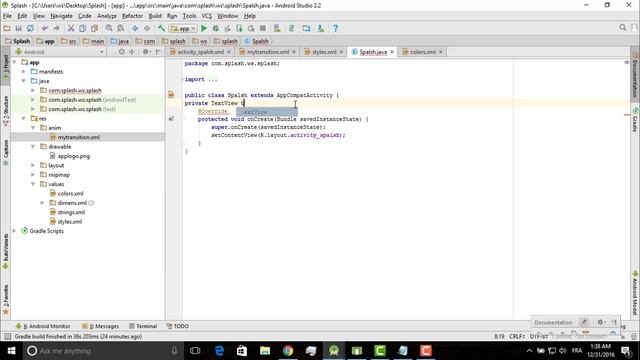Open the Gradle side panel
The height and width of the screenshot is (360, 640).
click(x=635, y=120)
